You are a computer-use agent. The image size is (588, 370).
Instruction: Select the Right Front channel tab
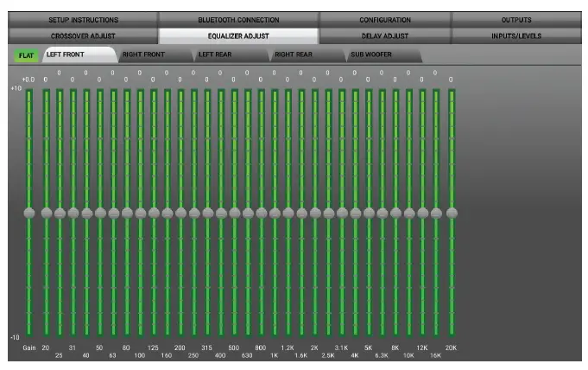tap(155, 54)
